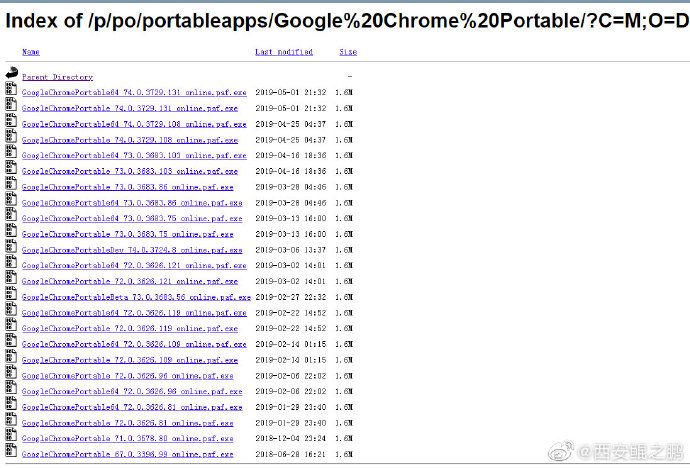Download GoogleChromePortable_67.0.3396.99_online.paf.exe link

(128, 454)
